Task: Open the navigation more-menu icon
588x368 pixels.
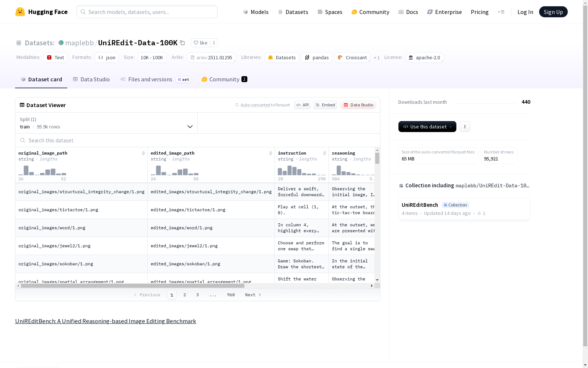Action: click(x=501, y=12)
